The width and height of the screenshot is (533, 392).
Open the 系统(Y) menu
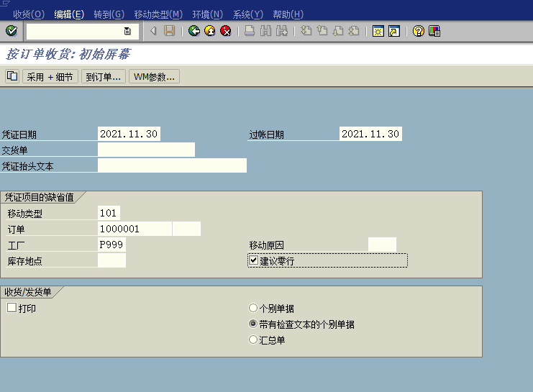pos(248,14)
